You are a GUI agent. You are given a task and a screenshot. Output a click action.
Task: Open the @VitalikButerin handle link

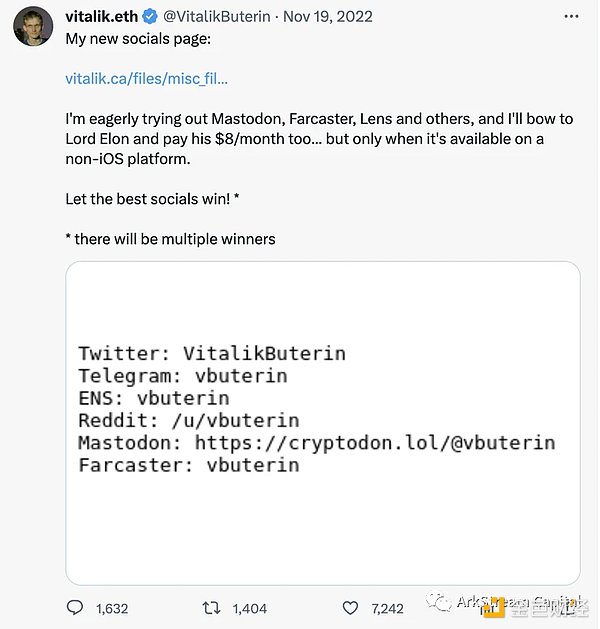coord(216,17)
